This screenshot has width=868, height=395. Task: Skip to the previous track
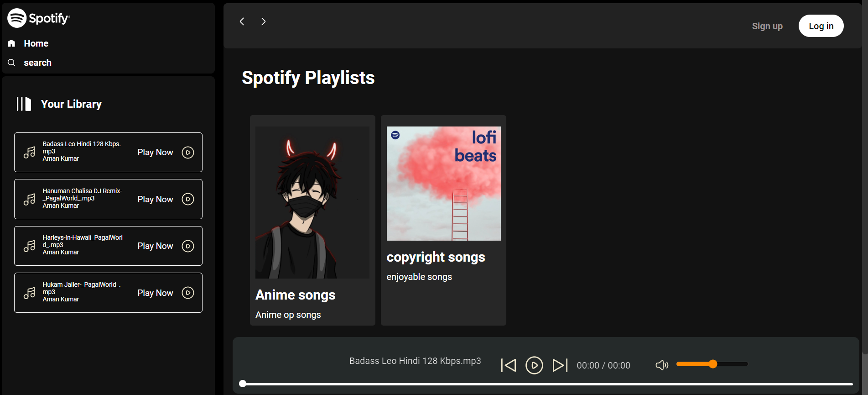(x=509, y=365)
